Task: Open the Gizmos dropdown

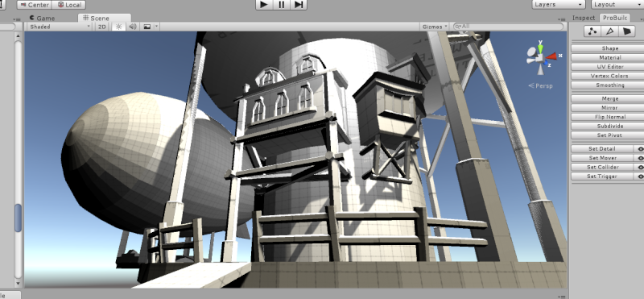Action: [435, 27]
